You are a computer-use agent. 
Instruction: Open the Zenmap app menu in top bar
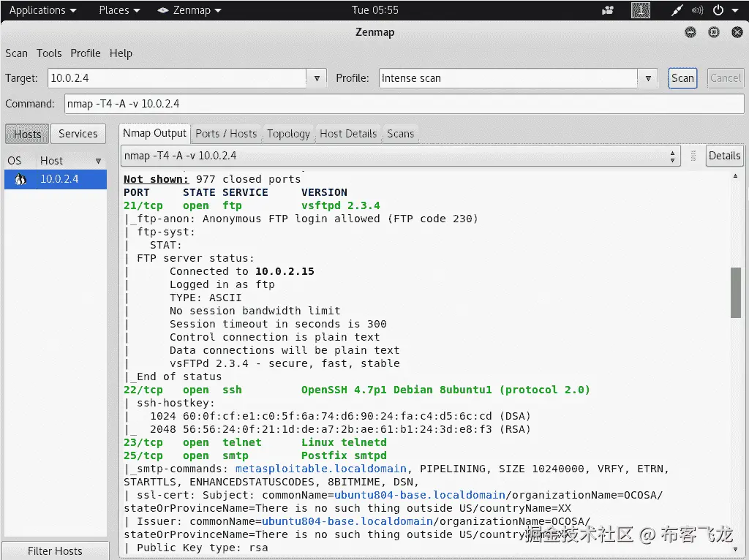189,10
